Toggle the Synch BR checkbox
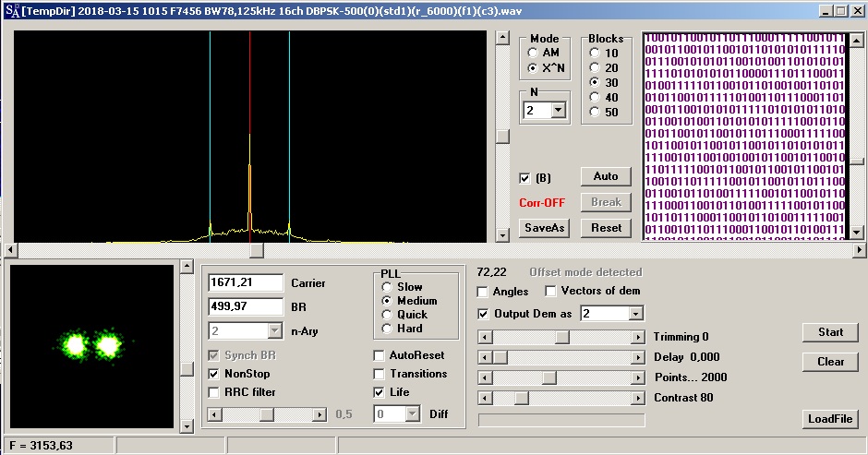 tap(213, 355)
